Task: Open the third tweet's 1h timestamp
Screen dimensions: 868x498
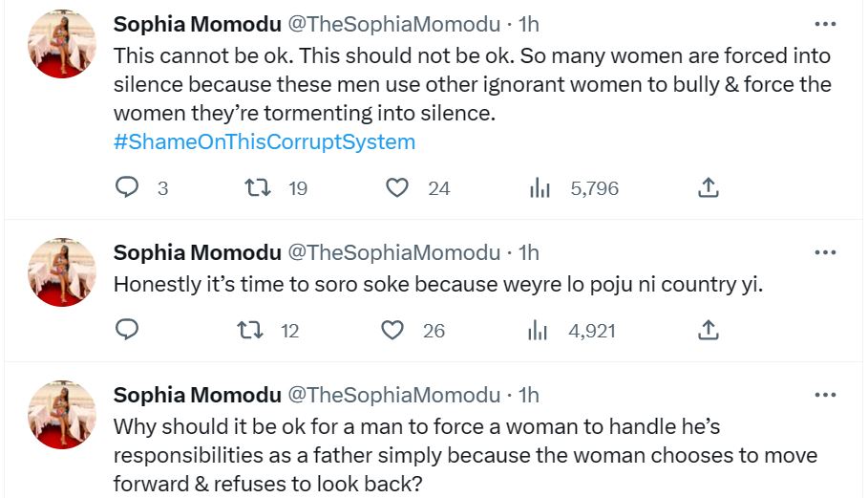Action: click(528, 395)
